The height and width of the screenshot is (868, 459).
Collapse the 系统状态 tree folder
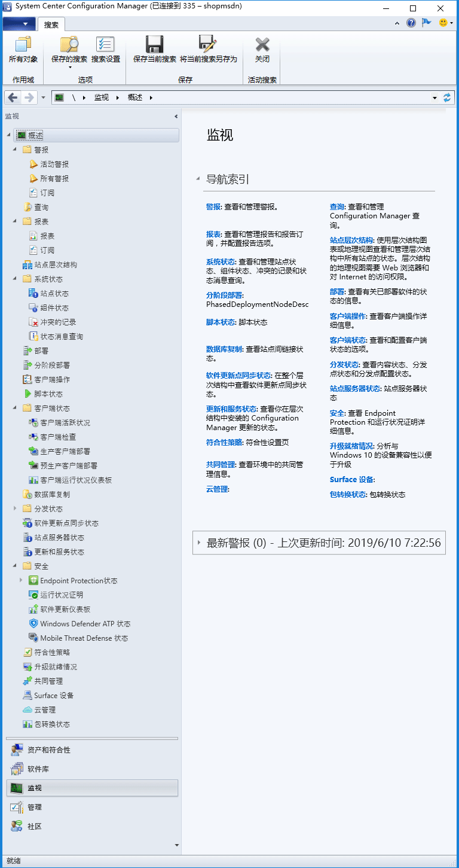point(16,279)
